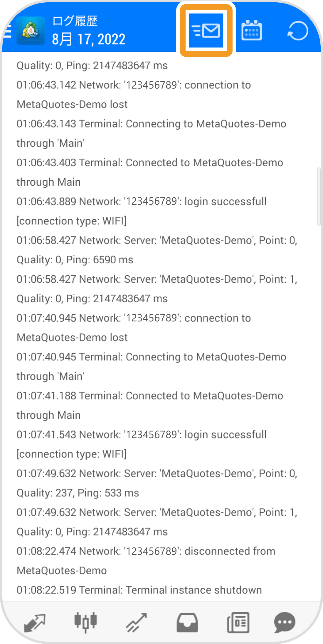This screenshot has height=644, width=323.
Task: Select the 01:07:40.945 connection lost entry
Action: coord(134,328)
